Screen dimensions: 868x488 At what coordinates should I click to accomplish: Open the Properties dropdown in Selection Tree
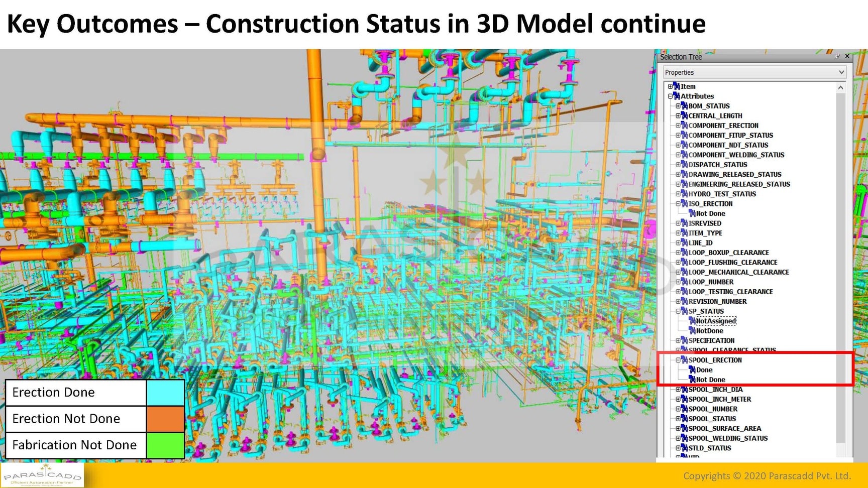[x=841, y=72]
